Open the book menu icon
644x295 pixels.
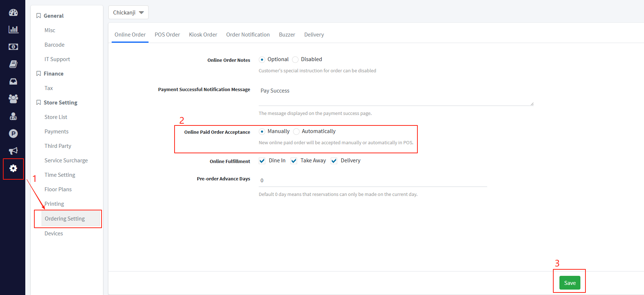pyautogui.click(x=13, y=64)
